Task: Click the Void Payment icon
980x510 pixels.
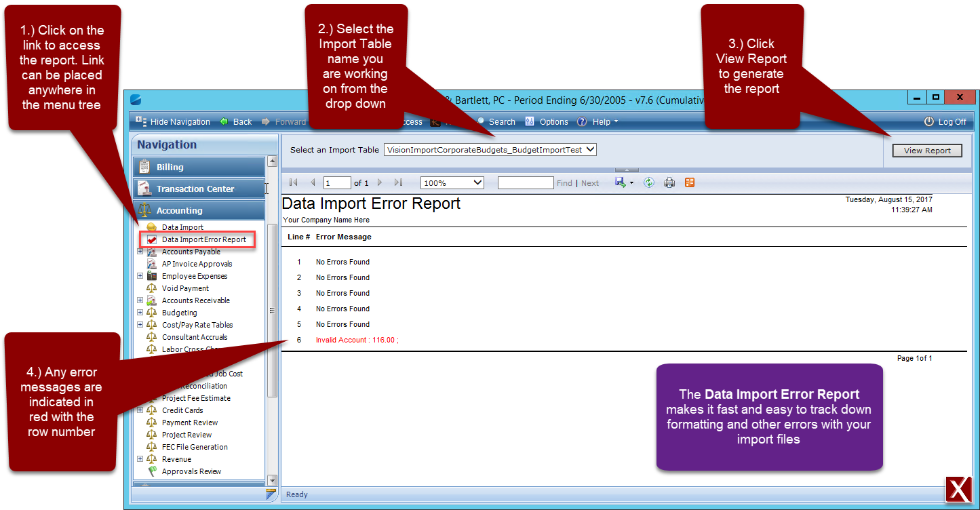Action: pyautogui.click(x=152, y=288)
